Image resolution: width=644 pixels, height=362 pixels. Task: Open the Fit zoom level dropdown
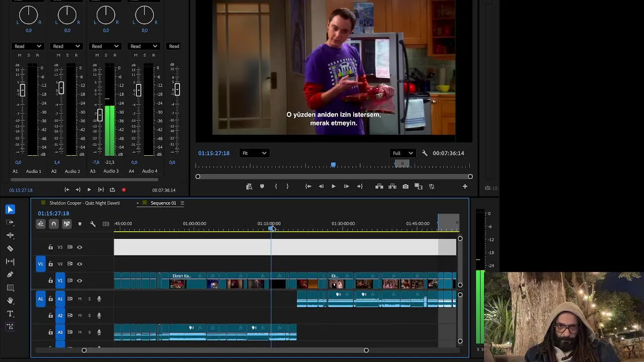point(255,153)
